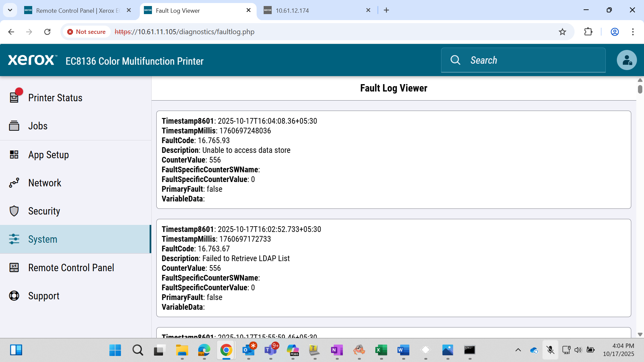Go to the Network settings

(x=75, y=183)
